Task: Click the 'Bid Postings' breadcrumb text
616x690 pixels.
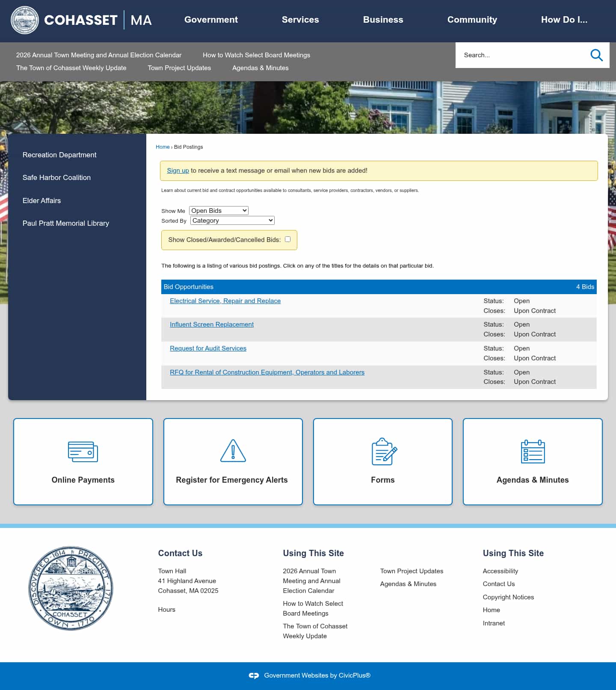Action: point(188,147)
